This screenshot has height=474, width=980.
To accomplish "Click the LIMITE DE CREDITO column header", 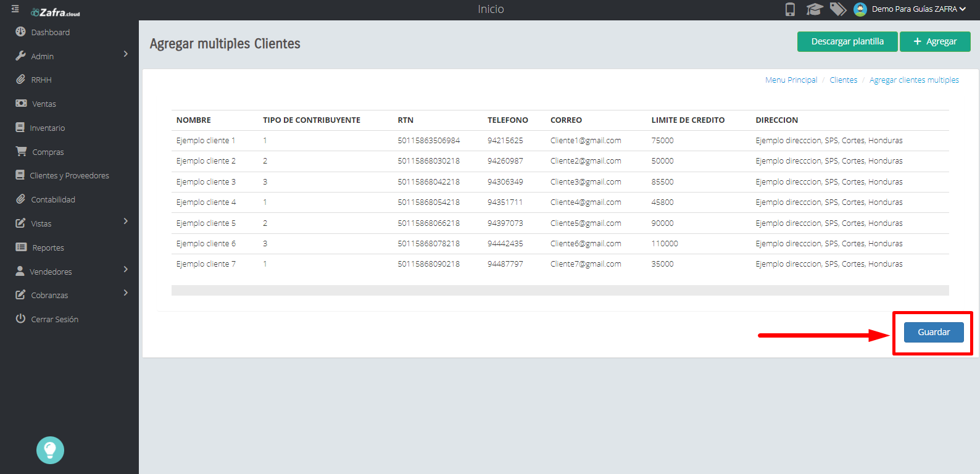I will click(688, 120).
